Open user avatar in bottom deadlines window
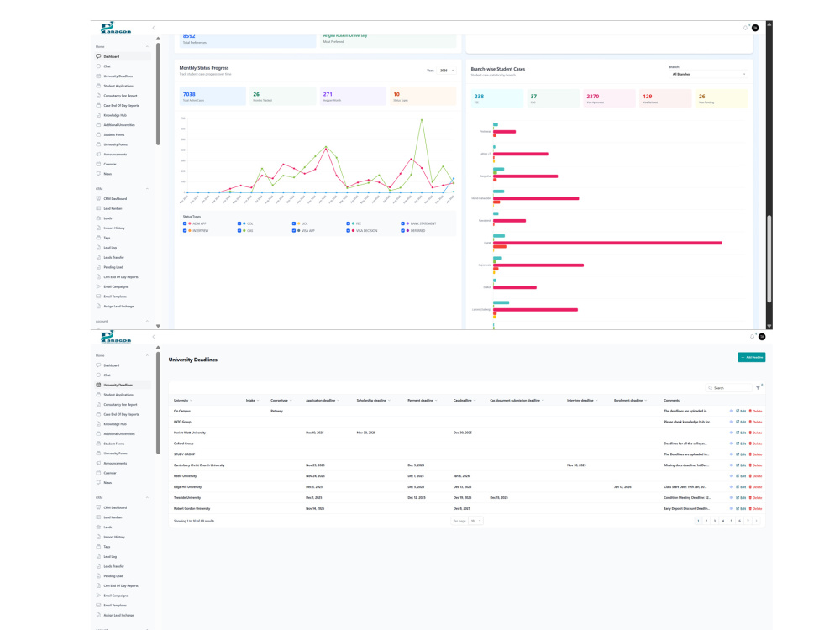 tap(762, 337)
